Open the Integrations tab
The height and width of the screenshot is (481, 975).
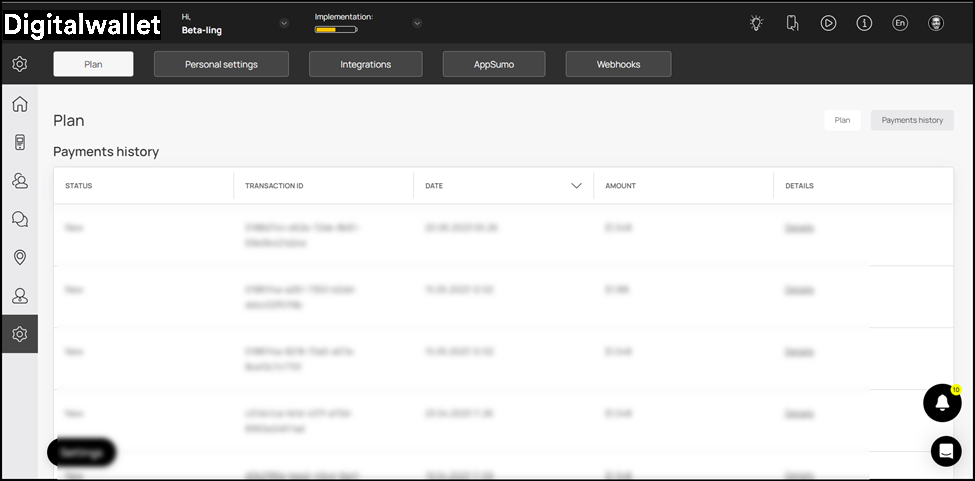365,64
